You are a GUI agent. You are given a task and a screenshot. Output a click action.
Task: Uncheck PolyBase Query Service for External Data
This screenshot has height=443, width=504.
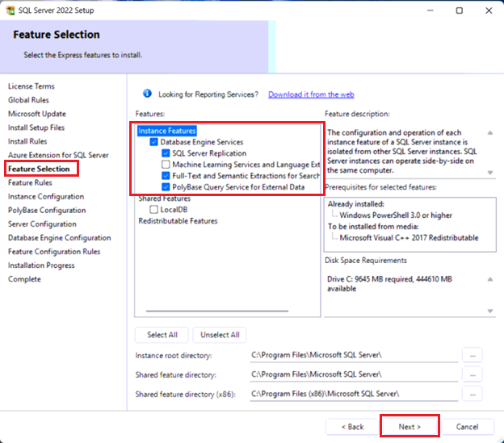tap(166, 187)
